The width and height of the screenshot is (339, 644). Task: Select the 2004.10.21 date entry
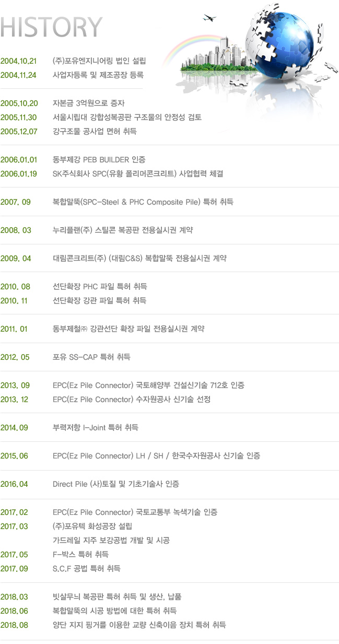click(19, 61)
